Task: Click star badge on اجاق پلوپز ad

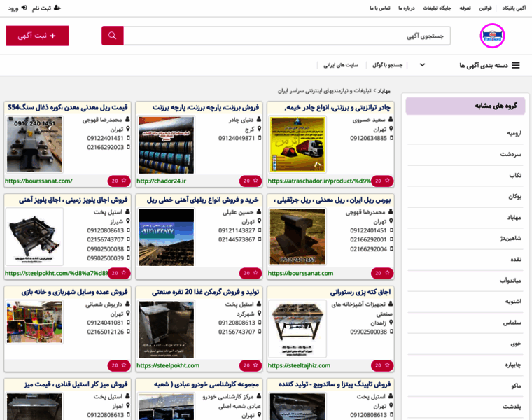Action: click(x=119, y=273)
